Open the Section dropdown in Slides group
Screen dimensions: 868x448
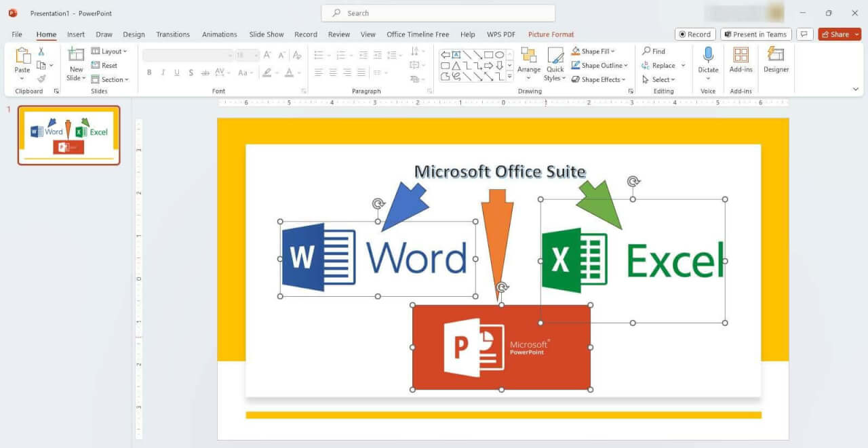coord(109,79)
